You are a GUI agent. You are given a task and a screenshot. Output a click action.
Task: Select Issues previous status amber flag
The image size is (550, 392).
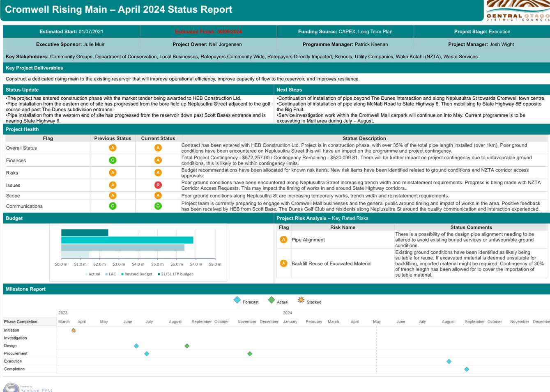pyautogui.click(x=113, y=185)
